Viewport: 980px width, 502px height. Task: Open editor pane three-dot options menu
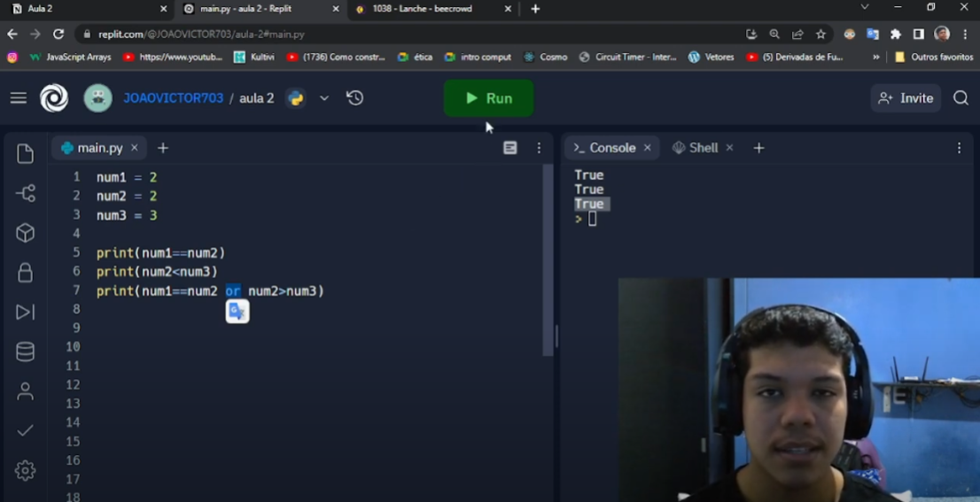(x=539, y=148)
